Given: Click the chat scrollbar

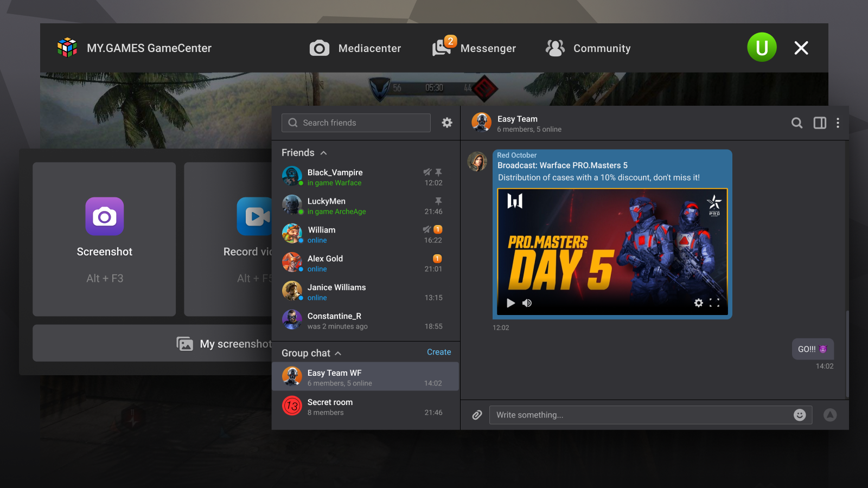Looking at the screenshot, I should tap(847, 354).
